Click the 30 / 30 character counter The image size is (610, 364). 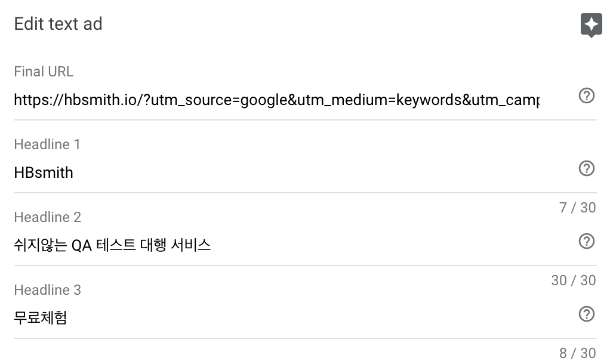[x=574, y=280]
